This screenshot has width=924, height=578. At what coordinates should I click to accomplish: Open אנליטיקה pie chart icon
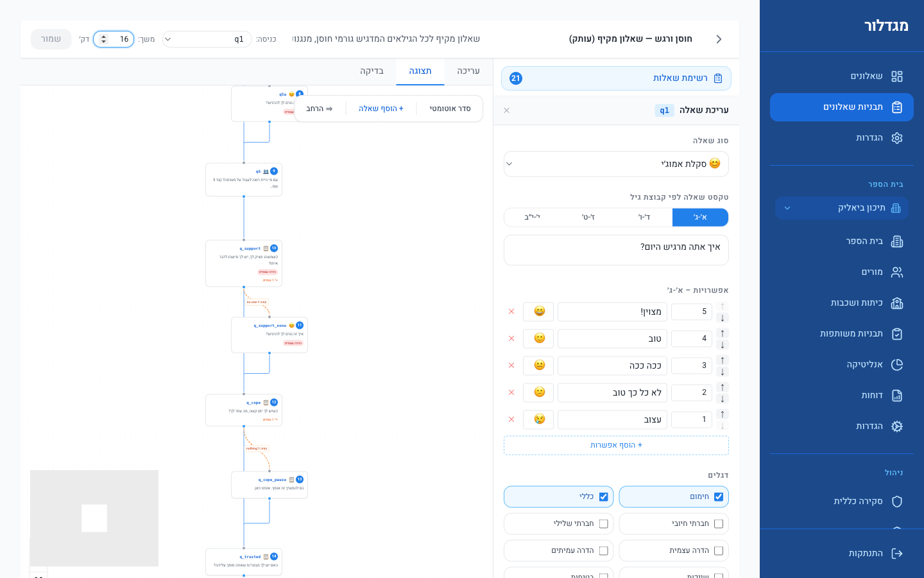pyautogui.click(x=897, y=365)
